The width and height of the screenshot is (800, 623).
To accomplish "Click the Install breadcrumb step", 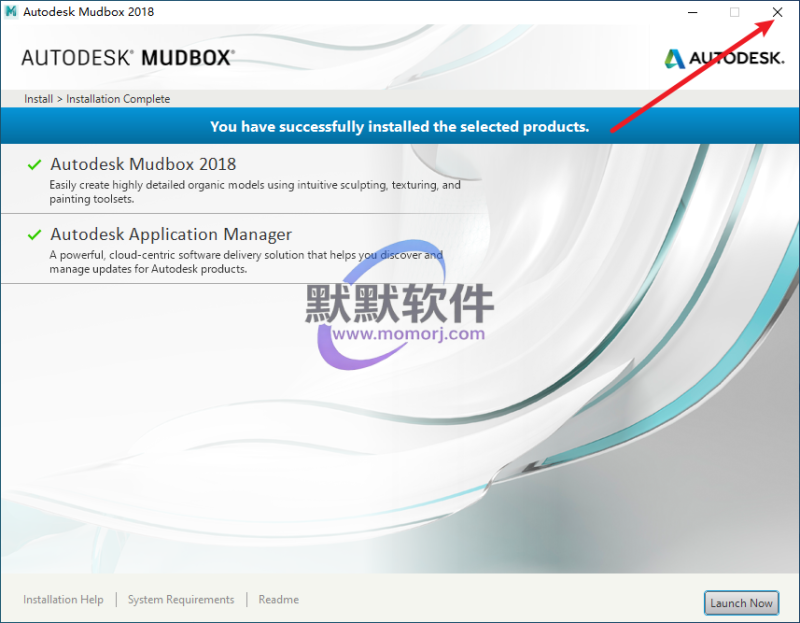I will coord(38,99).
